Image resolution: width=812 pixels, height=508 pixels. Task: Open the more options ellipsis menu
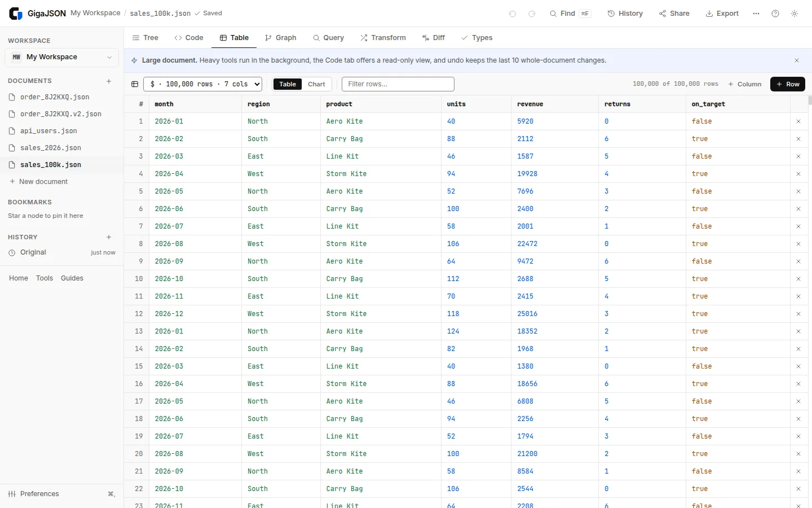point(756,14)
